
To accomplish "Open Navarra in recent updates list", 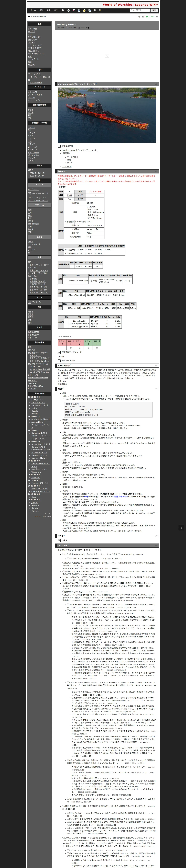I will [x=35, y=505].
